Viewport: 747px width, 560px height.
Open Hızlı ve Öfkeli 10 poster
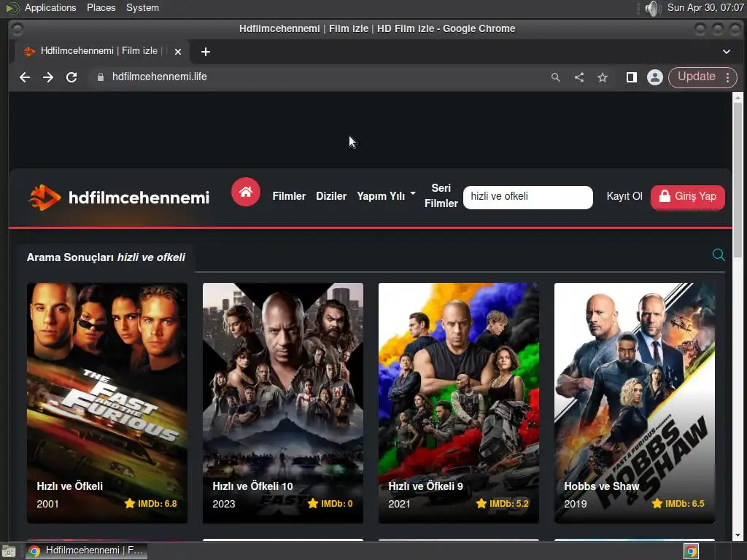[283, 403]
